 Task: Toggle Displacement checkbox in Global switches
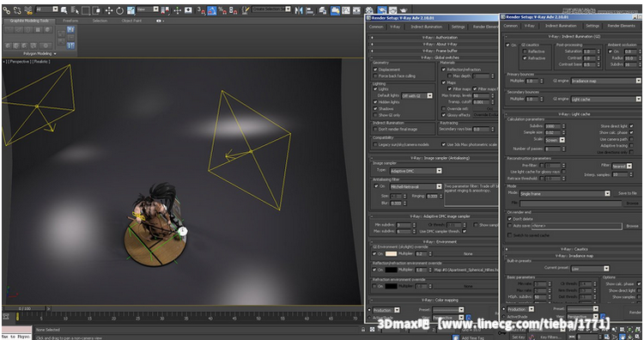tap(375, 70)
